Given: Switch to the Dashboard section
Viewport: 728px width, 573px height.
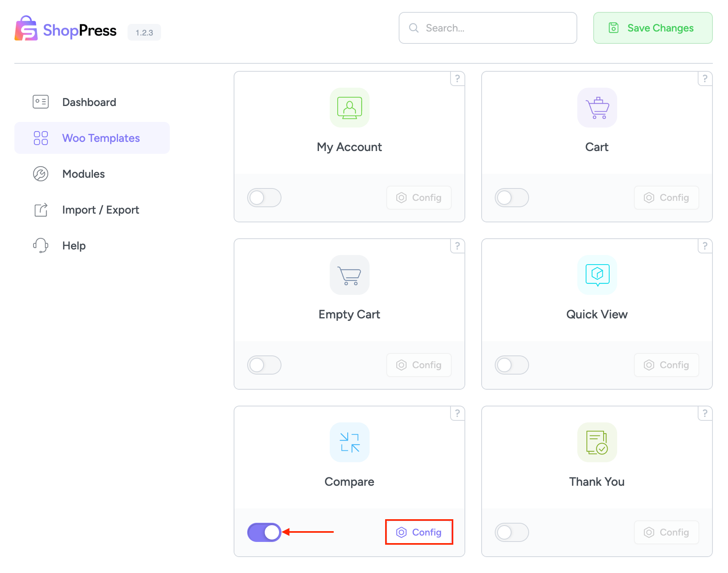Looking at the screenshot, I should tap(89, 102).
